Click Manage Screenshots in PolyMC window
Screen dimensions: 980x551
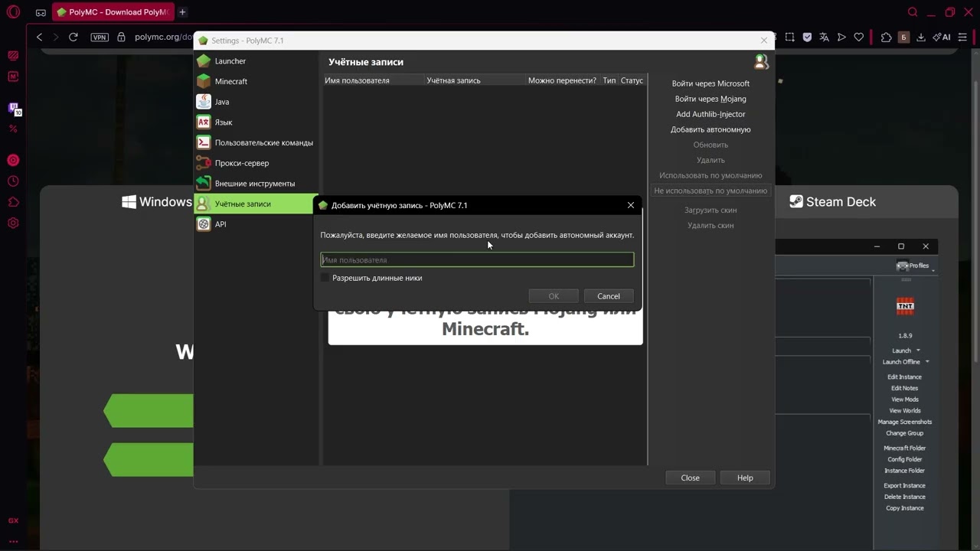pos(904,422)
